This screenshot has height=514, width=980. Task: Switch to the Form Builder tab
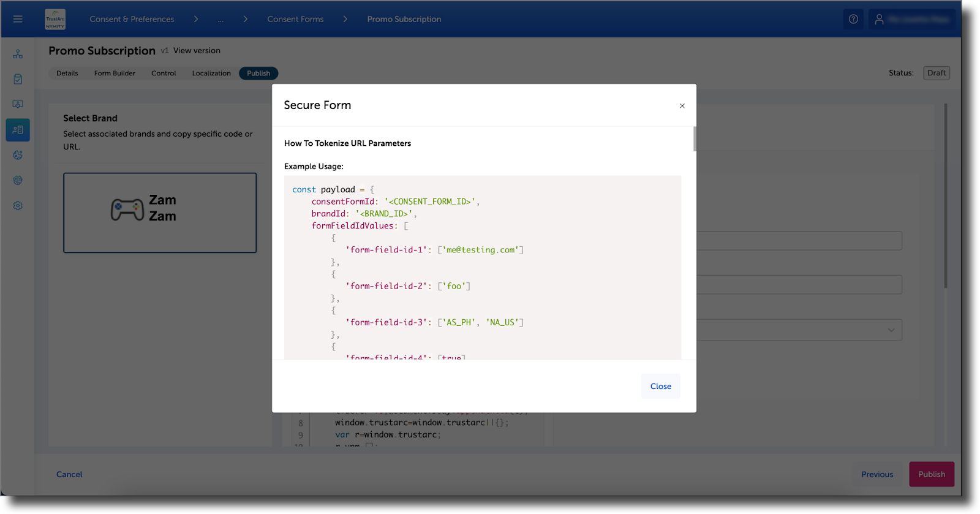115,73
